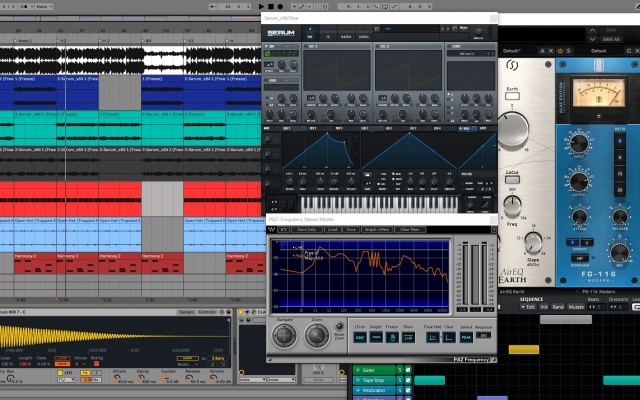Toggle Serum's NOISE oscillator on/off
Screen dimensions: 640x400
pyautogui.click(x=266, y=80)
